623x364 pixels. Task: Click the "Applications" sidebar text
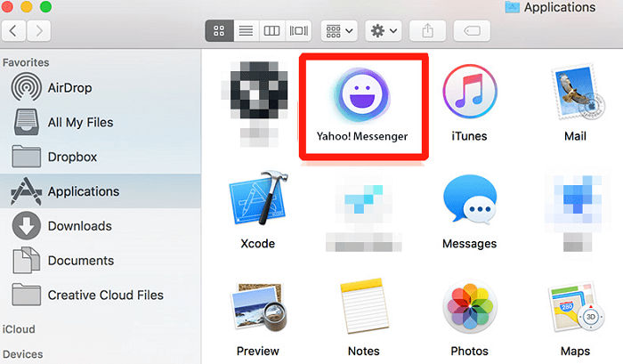[x=84, y=191]
